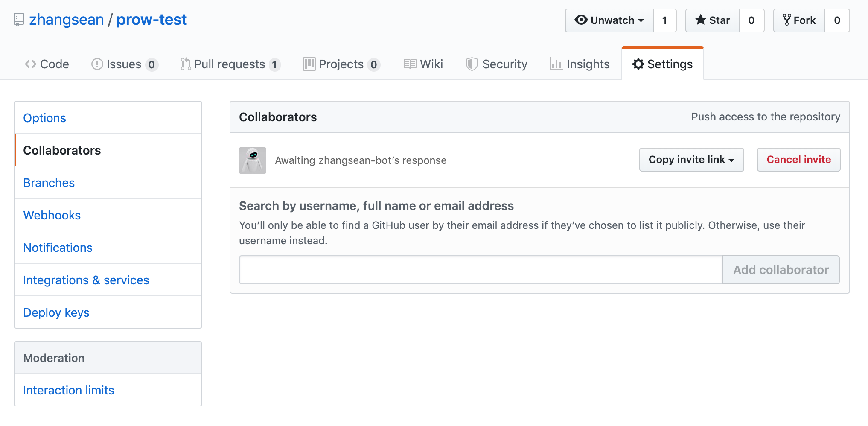Expand the Copy invite link dropdown

click(691, 160)
